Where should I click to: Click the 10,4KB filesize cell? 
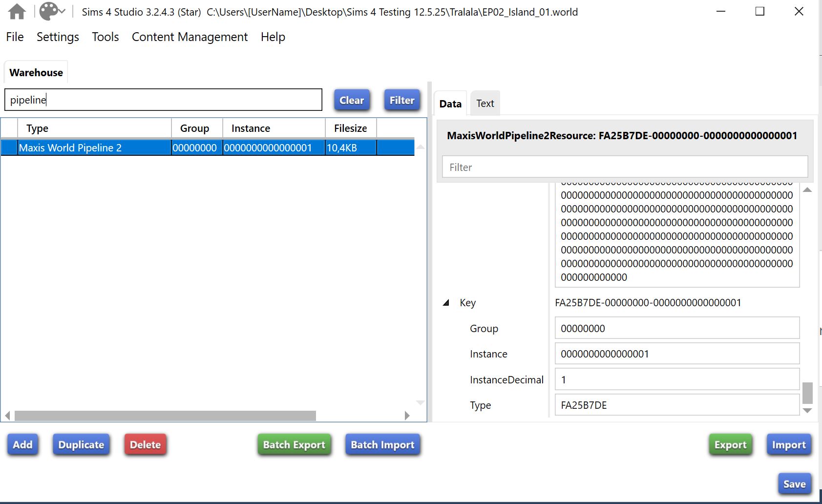tap(351, 147)
